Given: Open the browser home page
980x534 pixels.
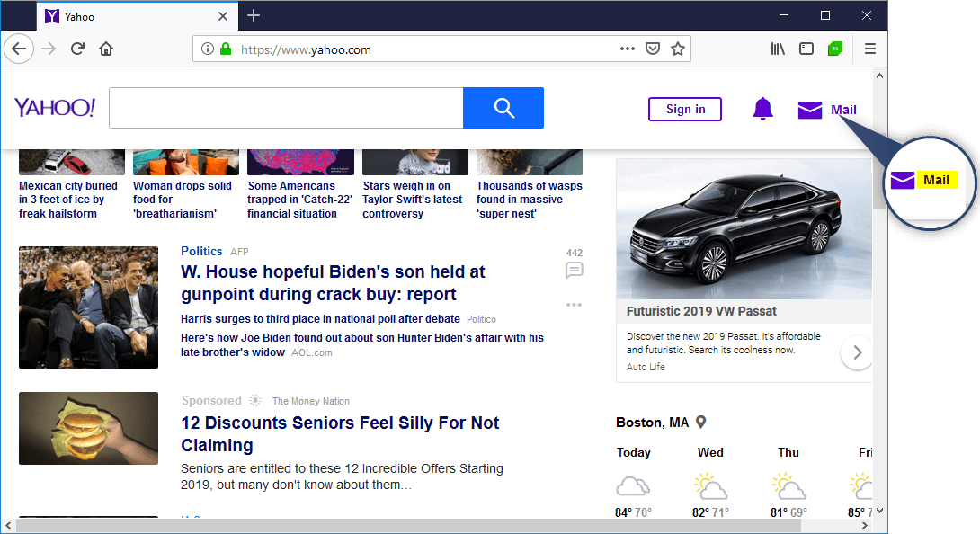Looking at the screenshot, I should coord(106,49).
